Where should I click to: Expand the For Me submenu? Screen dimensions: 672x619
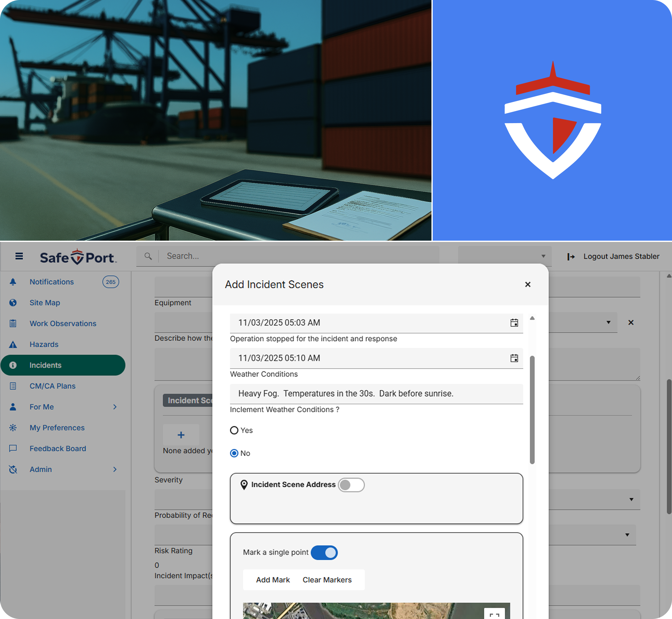115,407
